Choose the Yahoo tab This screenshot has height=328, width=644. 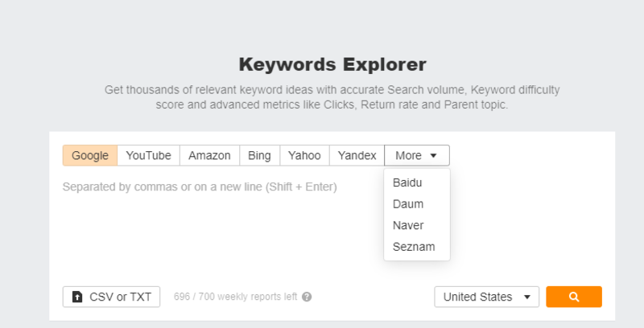pos(304,155)
